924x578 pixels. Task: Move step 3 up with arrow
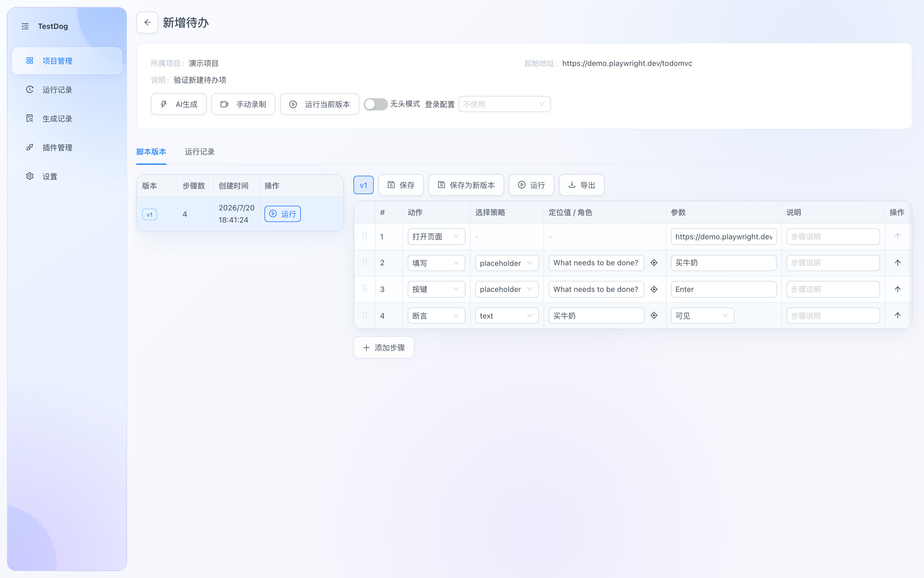(898, 289)
